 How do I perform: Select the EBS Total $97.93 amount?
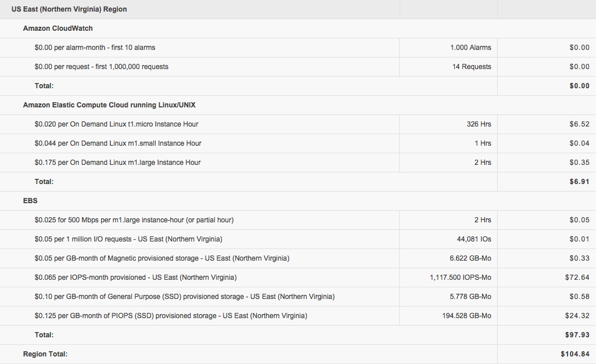(577, 335)
